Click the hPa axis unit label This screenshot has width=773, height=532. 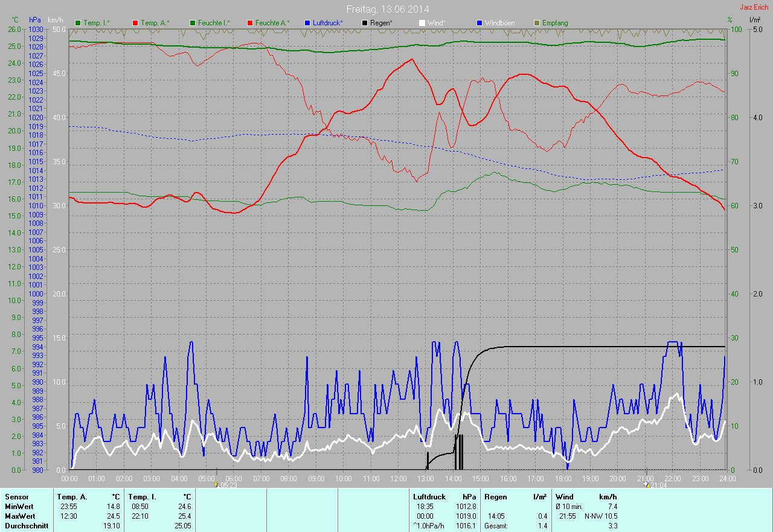(x=35, y=20)
